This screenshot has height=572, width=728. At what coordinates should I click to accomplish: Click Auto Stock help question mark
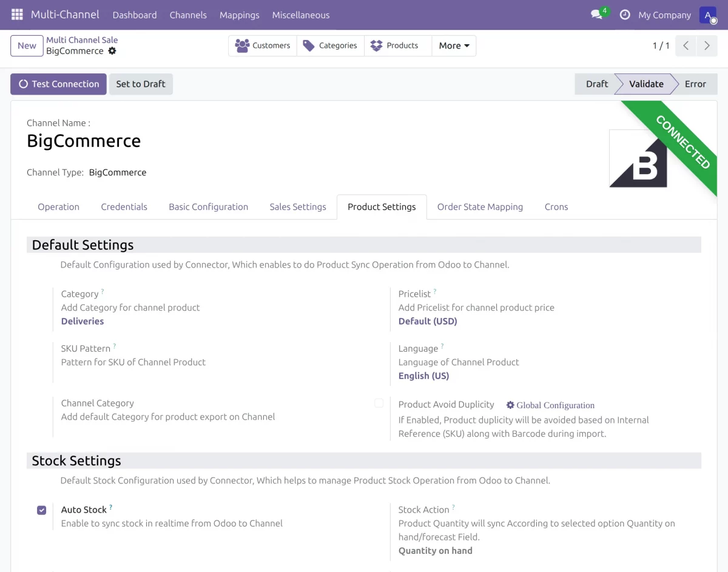click(x=111, y=508)
